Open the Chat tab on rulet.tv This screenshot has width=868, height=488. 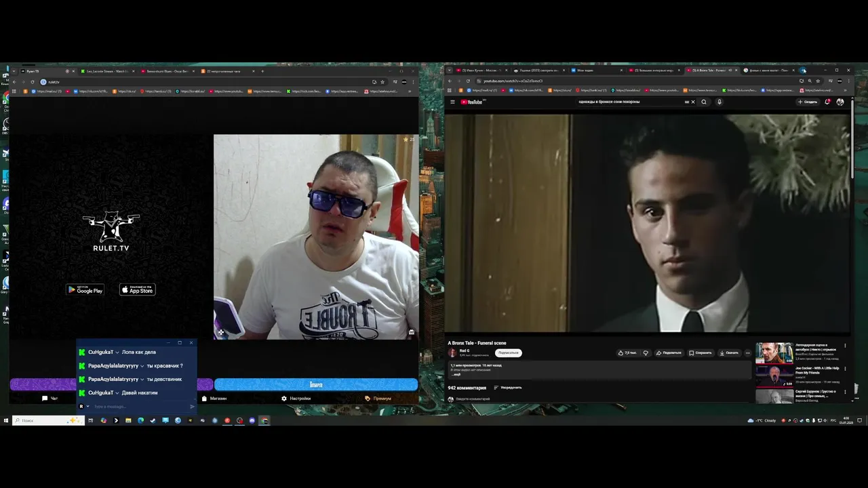tap(50, 399)
